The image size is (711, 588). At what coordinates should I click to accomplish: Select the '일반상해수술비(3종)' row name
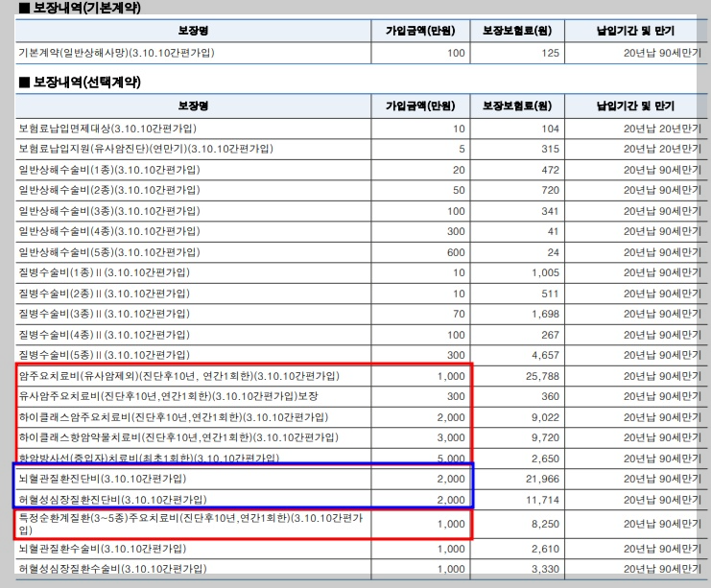pos(109,211)
